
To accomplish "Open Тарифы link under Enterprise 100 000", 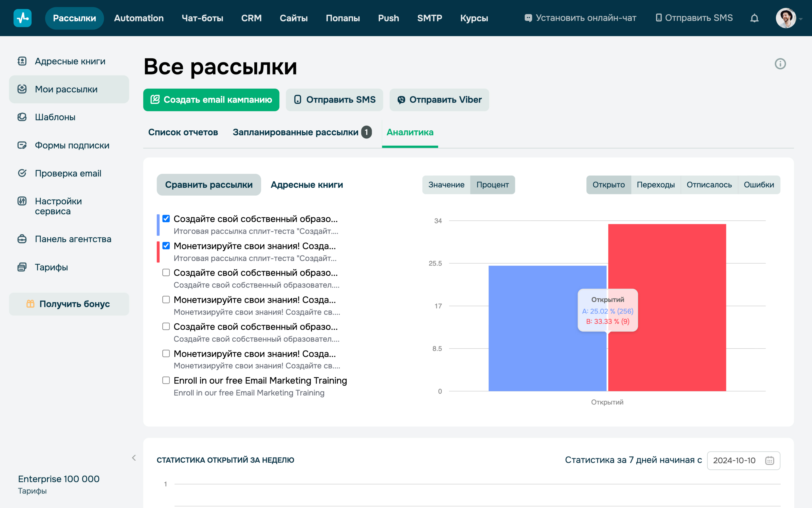I will point(32,491).
